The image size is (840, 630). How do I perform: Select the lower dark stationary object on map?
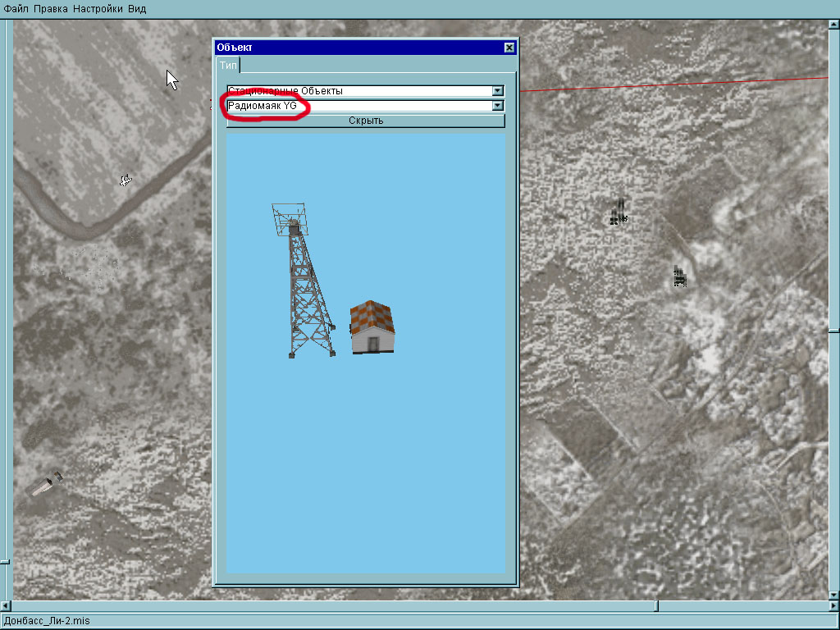(x=680, y=276)
